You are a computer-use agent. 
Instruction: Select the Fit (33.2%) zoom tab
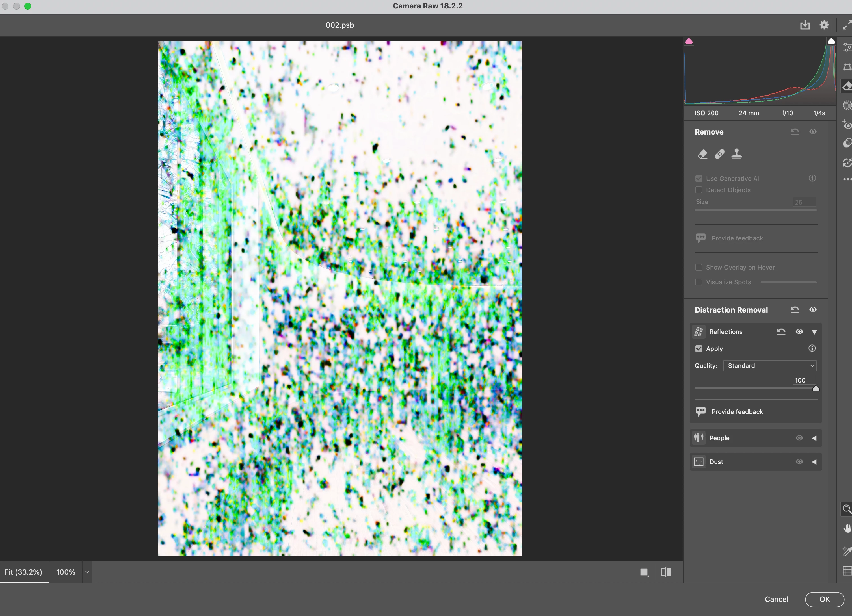coord(23,572)
